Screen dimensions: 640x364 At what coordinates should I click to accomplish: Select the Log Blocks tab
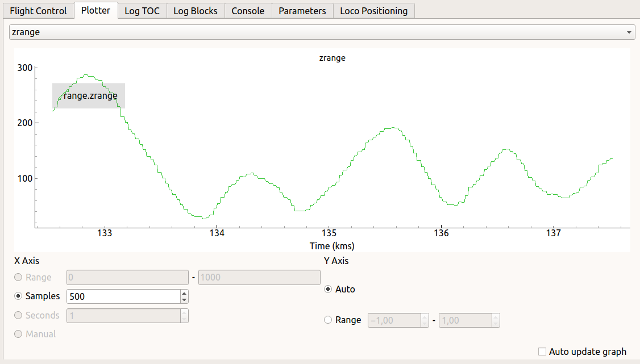195,11
